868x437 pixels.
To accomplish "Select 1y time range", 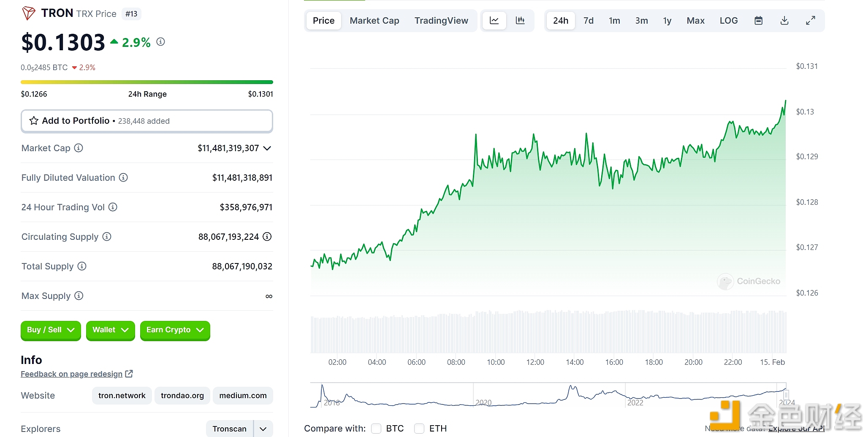I will tap(667, 21).
